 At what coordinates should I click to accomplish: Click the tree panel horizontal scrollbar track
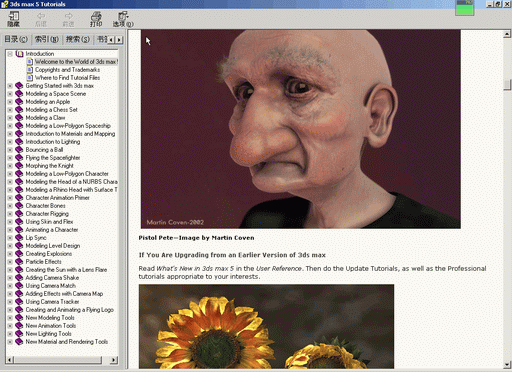pyautogui.click(x=106, y=360)
